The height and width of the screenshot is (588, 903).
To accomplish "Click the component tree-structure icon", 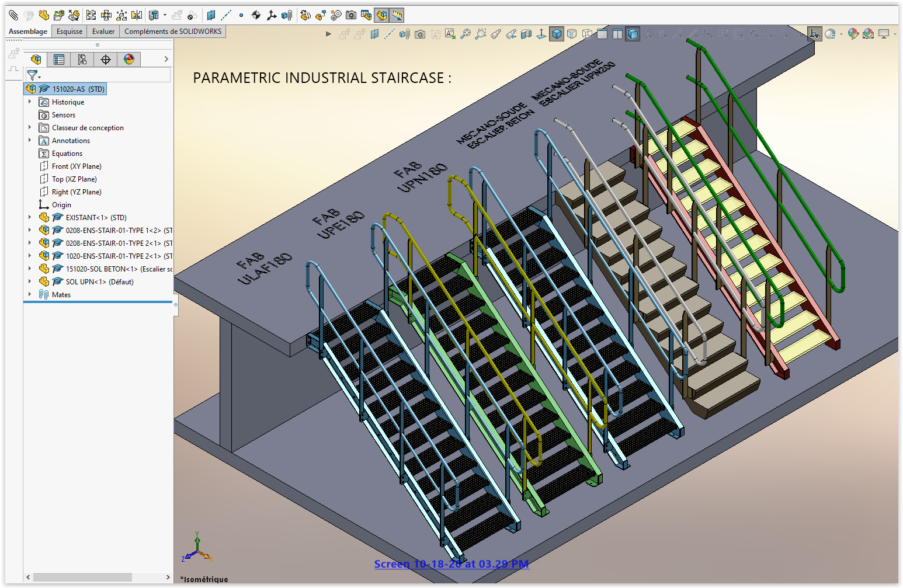I will 106,15.
